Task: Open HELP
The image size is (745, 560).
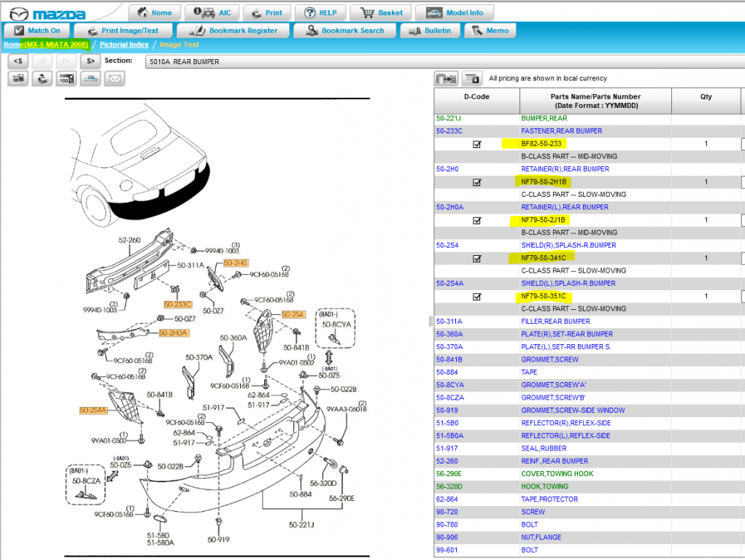Action: 320,13
